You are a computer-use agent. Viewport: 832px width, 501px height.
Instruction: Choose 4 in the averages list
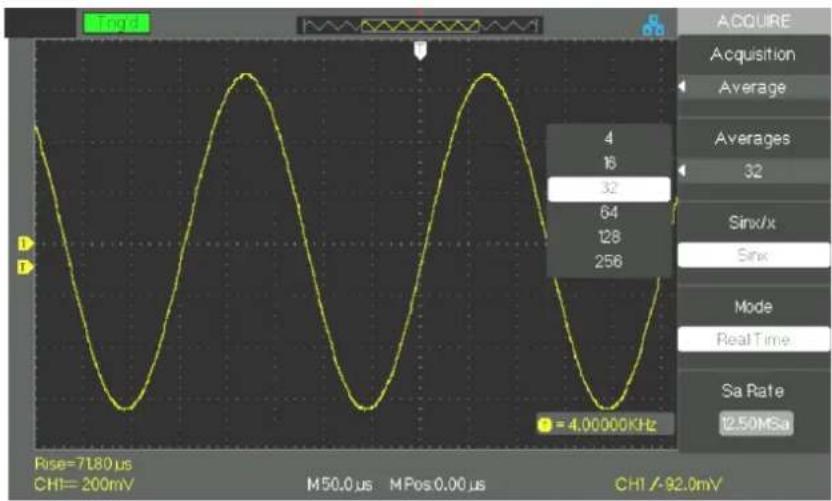609,138
